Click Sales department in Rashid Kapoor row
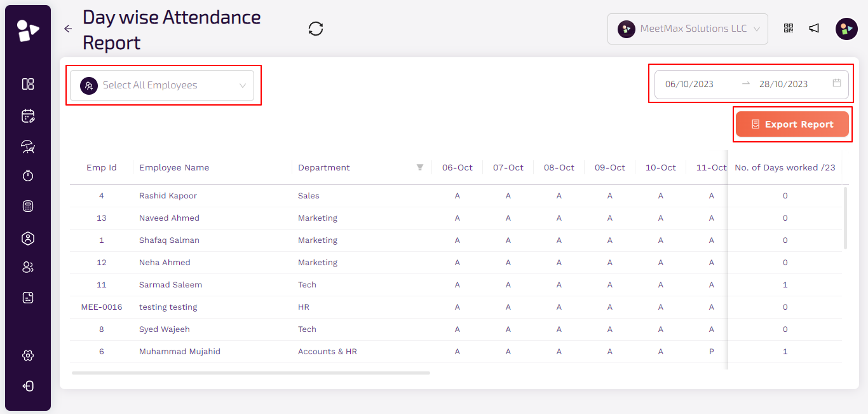 point(309,196)
